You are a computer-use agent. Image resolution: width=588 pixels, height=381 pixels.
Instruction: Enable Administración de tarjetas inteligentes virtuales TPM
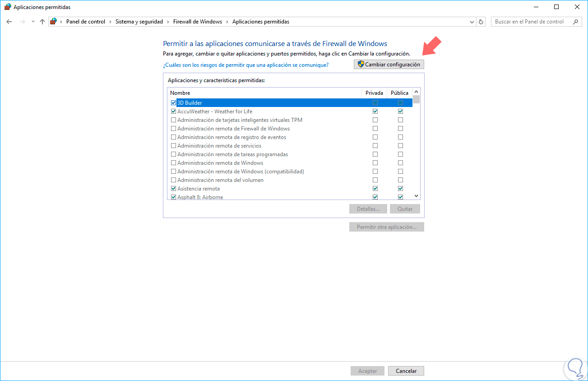pyautogui.click(x=173, y=120)
